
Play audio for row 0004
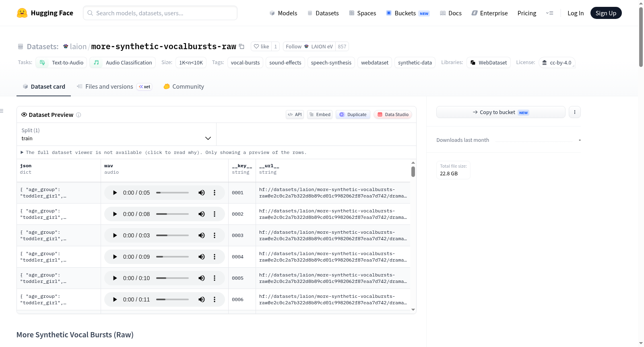tap(115, 257)
